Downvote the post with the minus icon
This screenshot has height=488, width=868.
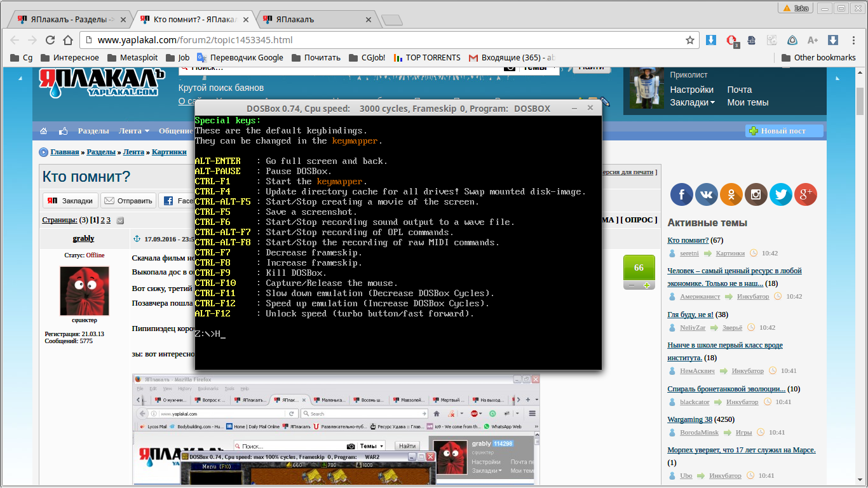click(x=632, y=285)
